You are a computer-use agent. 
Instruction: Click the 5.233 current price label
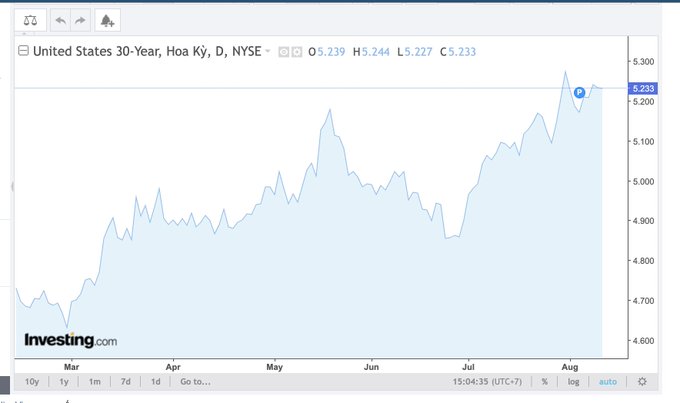643,88
